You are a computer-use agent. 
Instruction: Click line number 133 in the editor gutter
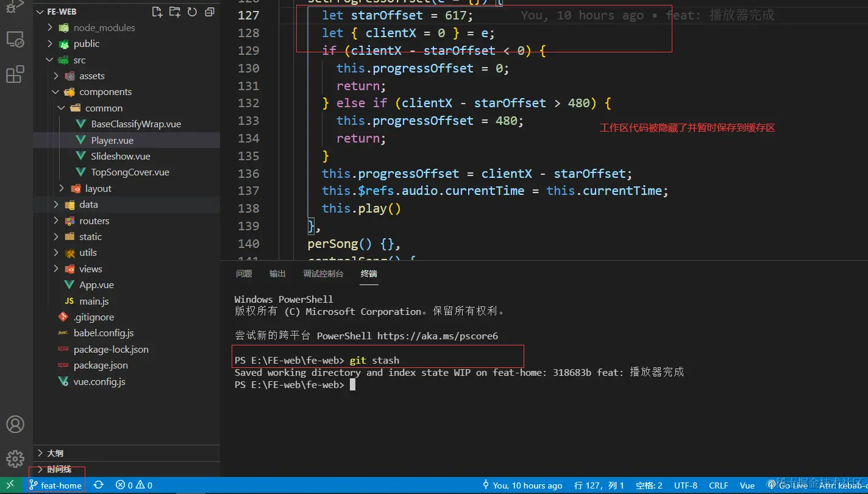[249, 121]
